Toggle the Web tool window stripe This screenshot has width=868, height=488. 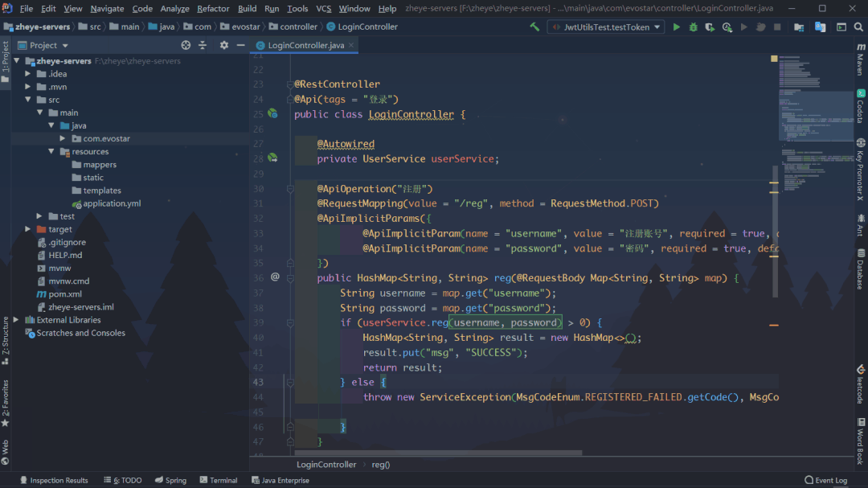coord(5,452)
